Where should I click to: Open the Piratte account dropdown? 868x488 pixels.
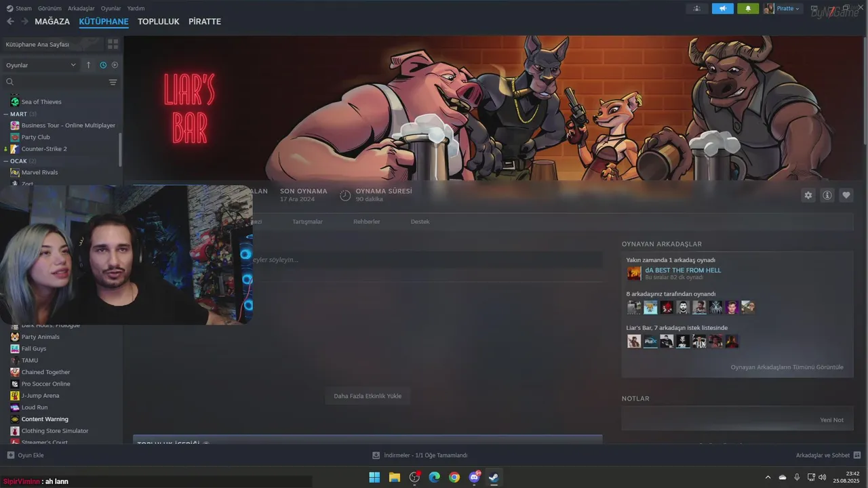coord(783,8)
